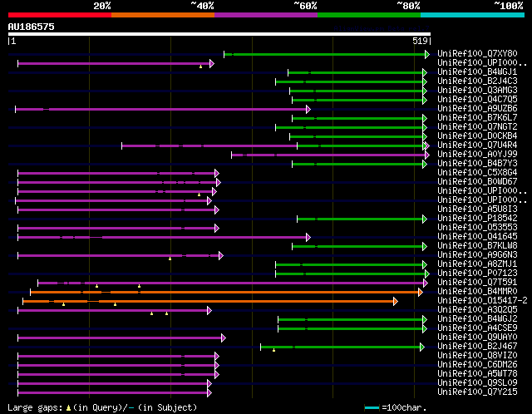Select the UniRef100_Q3AMG3 label
This screenshot has width=532, height=414.
point(477,91)
